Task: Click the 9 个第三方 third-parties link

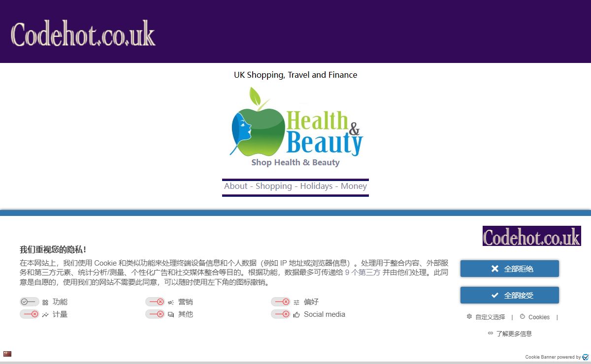Action: coord(362,273)
